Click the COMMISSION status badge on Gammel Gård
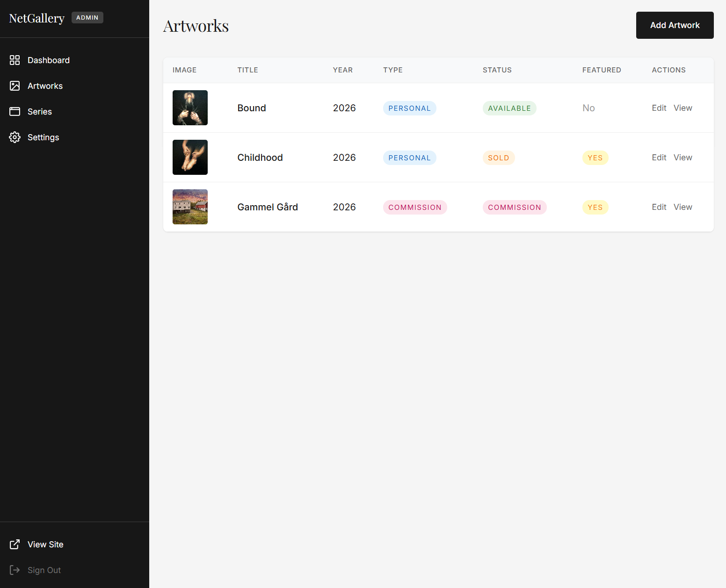Viewport: 726px width, 588px height. click(x=515, y=207)
